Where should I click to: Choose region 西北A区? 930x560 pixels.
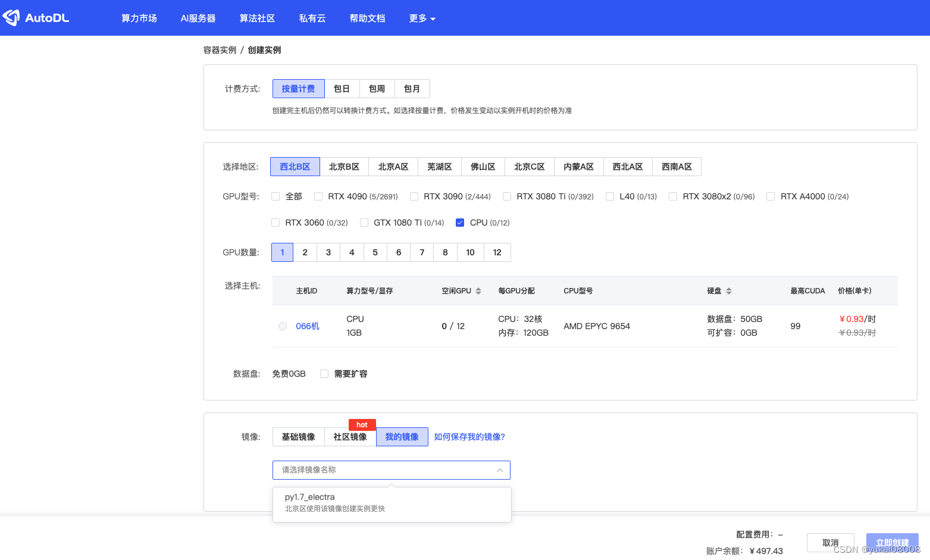[628, 167]
